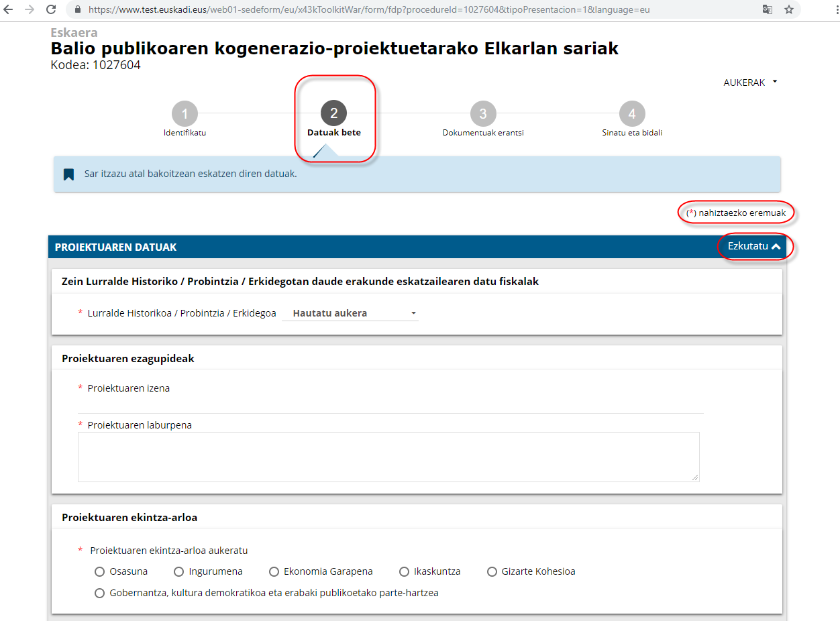Select the Ingurumena radio button

click(x=178, y=572)
